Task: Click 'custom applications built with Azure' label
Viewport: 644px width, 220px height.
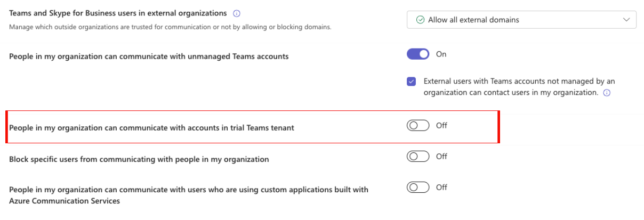Action: pyautogui.click(x=189, y=195)
